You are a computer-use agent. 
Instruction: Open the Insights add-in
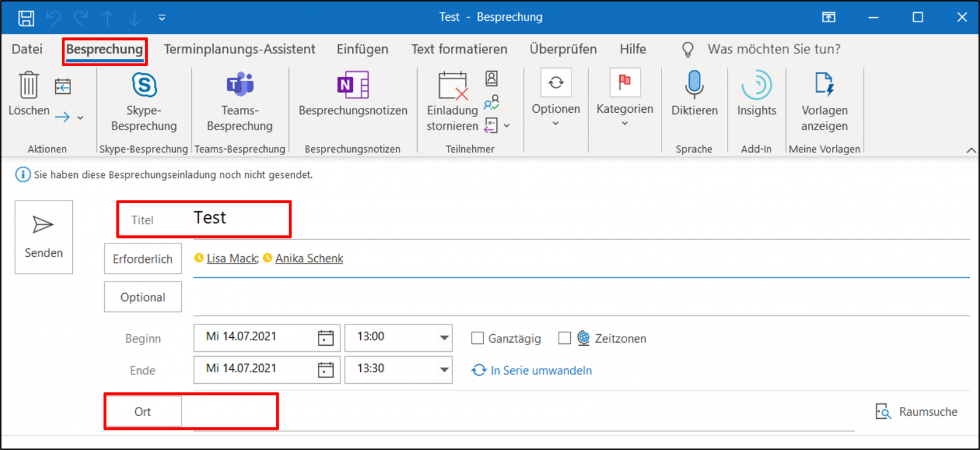pyautogui.click(x=756, y=93)
